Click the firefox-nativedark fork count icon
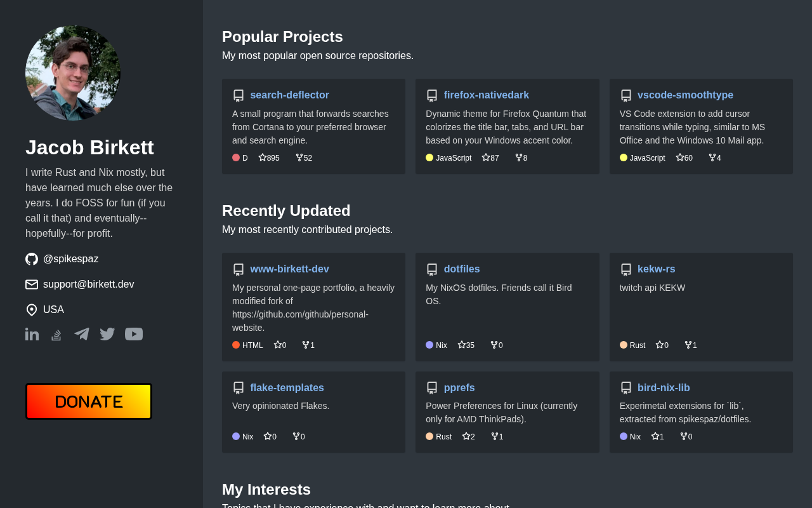Screen dimensions: 812x508 (519, 157)
